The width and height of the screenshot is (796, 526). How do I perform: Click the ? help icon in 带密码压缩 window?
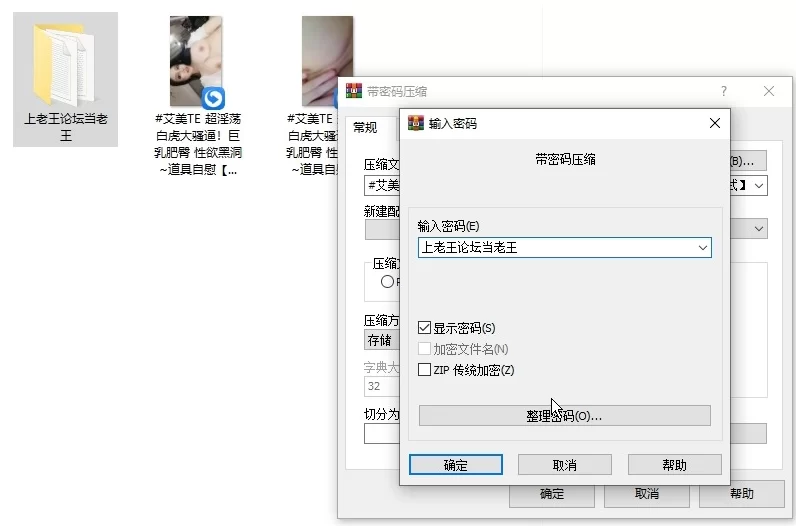pos(723,91)
